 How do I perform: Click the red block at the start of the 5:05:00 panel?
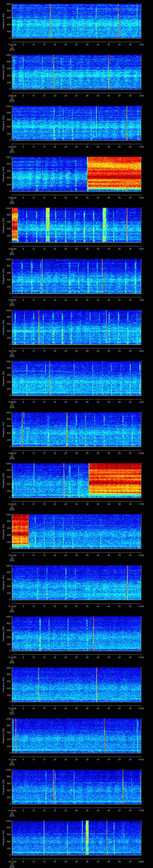pyautogui.click(x=15, y=224)
